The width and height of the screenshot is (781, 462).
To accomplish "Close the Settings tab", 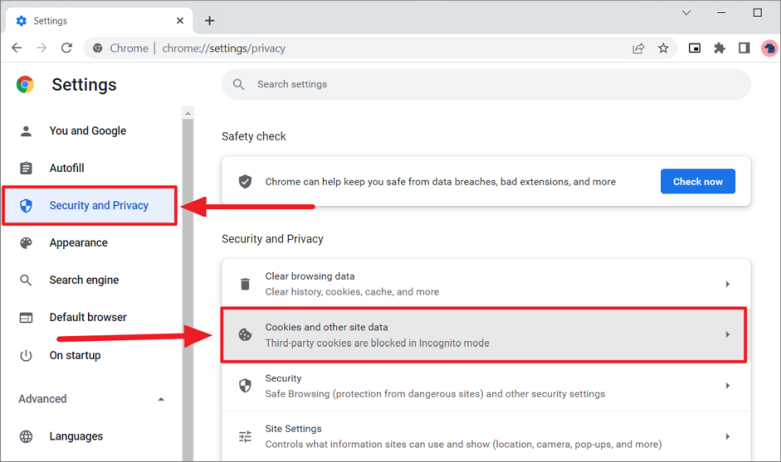I will point(180,20).
